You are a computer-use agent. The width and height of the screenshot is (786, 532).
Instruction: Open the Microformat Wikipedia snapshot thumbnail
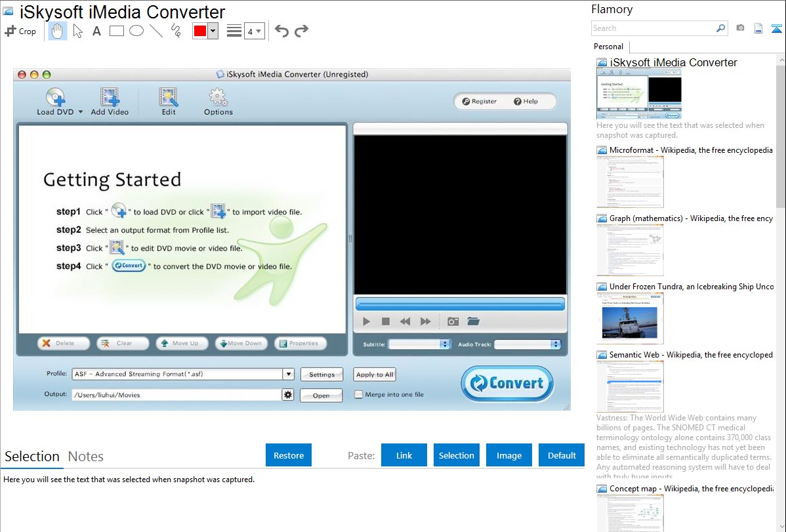[630, 182]
